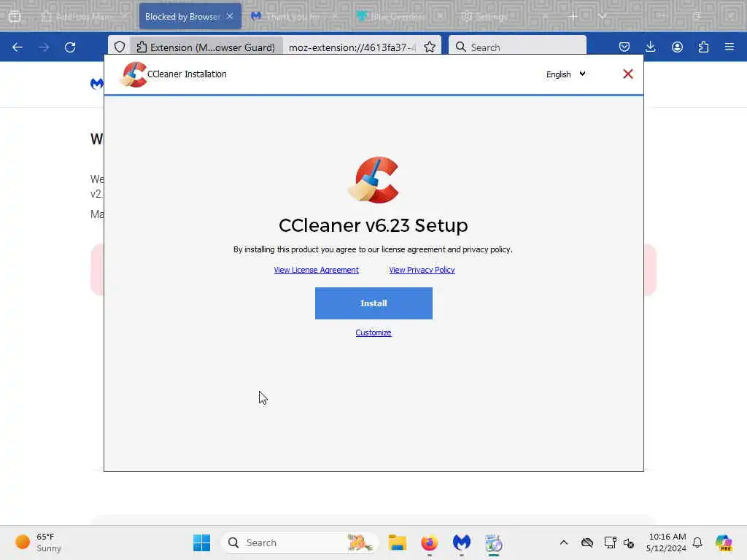Click the Firefox forward arrow
747x560 pixels.
[x=44, y=47]
